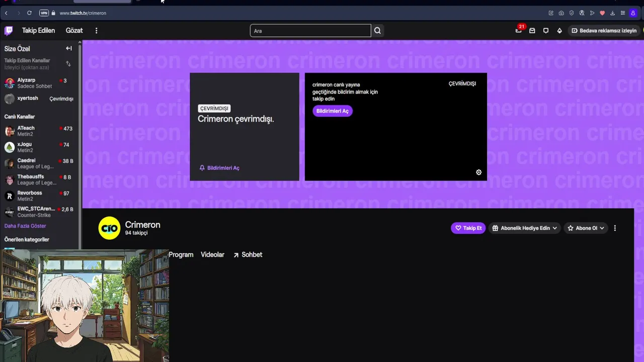Open xyertosh offline channel

coord(39,99)
